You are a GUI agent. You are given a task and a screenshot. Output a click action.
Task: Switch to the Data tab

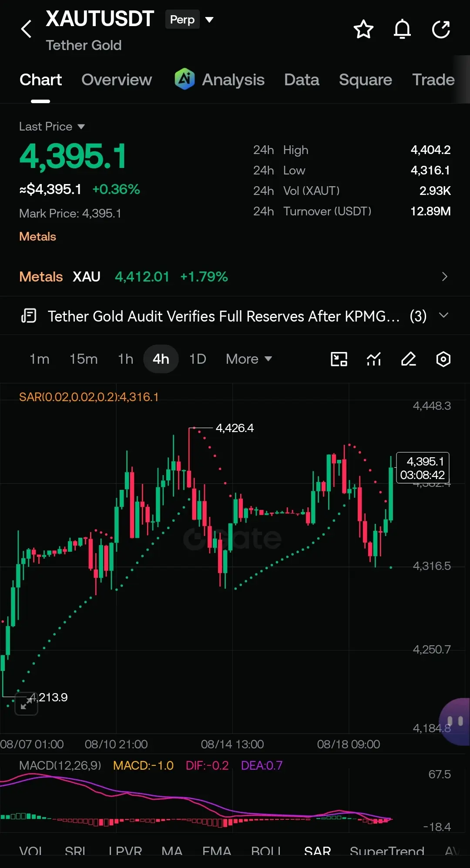tap(302, 80)
